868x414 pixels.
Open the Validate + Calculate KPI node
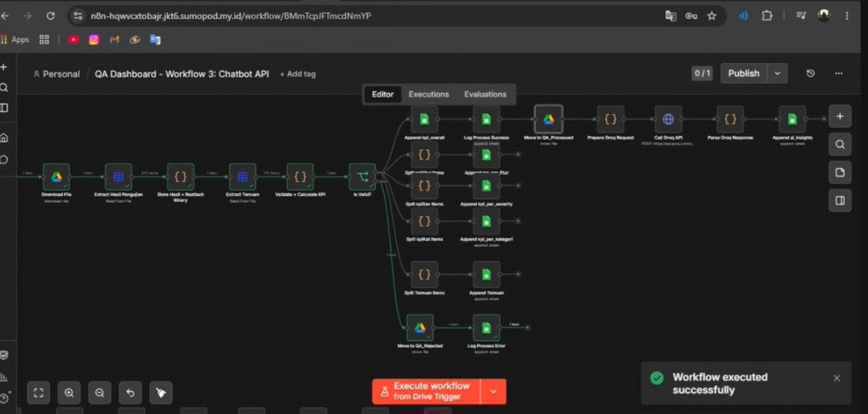pos(299,177)
